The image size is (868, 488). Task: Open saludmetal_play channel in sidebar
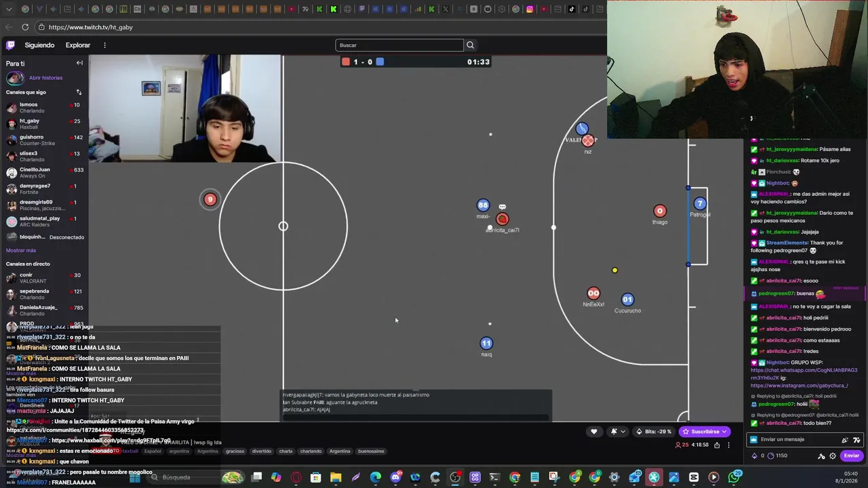[x=43, y=222]
